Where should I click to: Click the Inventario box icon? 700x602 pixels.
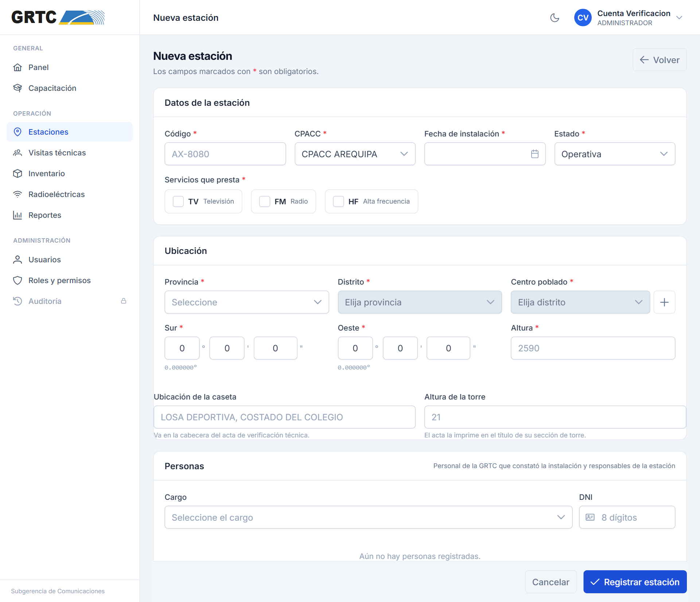17,173
